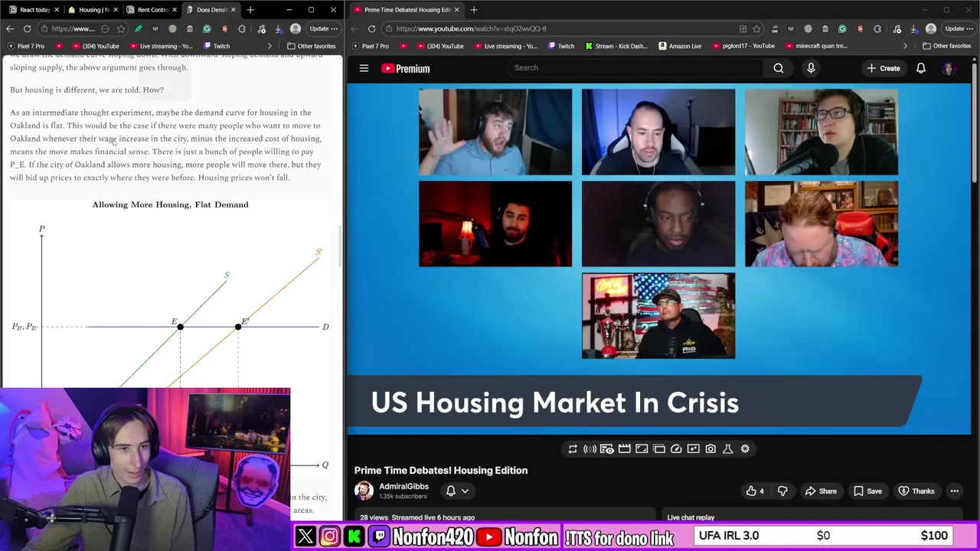Click the playback speed gauge icon
Image resolution: width=980 pixels, height=551 pixels.
(x=676, y=449)
